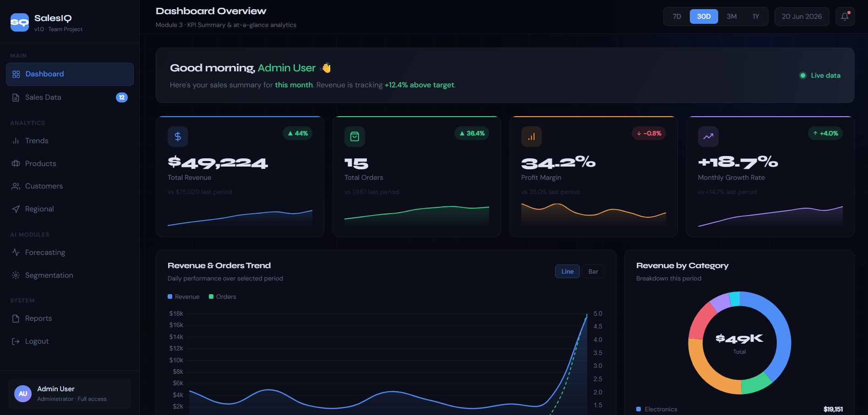Go to Products page

(70, 163)
